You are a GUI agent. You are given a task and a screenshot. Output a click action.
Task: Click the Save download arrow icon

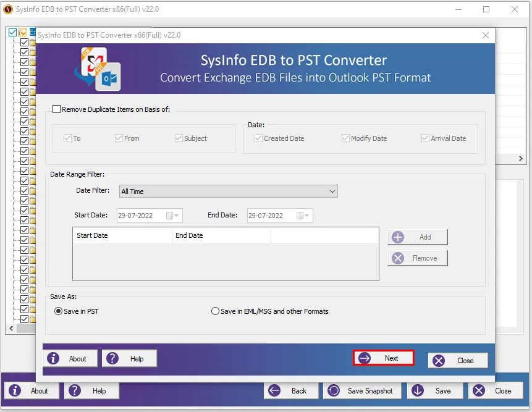click(418, 391)
